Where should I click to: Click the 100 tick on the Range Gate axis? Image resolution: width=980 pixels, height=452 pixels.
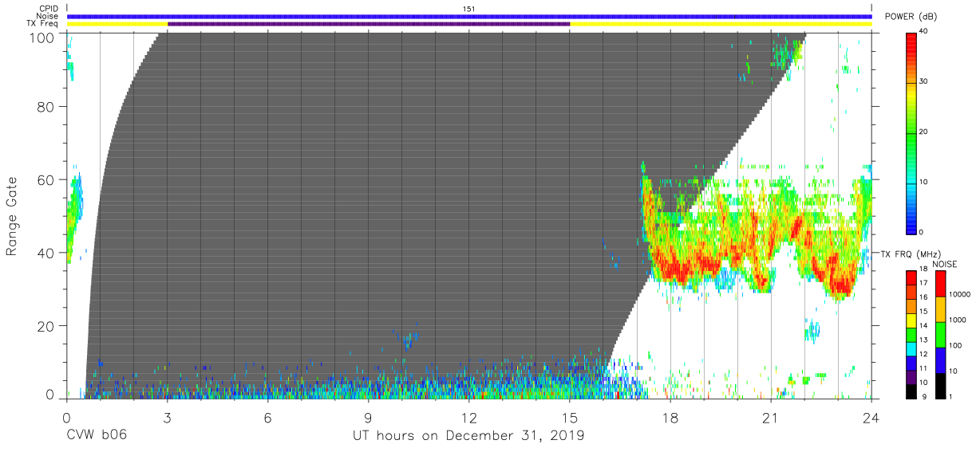pyautogui.click(x=42, y=37)
